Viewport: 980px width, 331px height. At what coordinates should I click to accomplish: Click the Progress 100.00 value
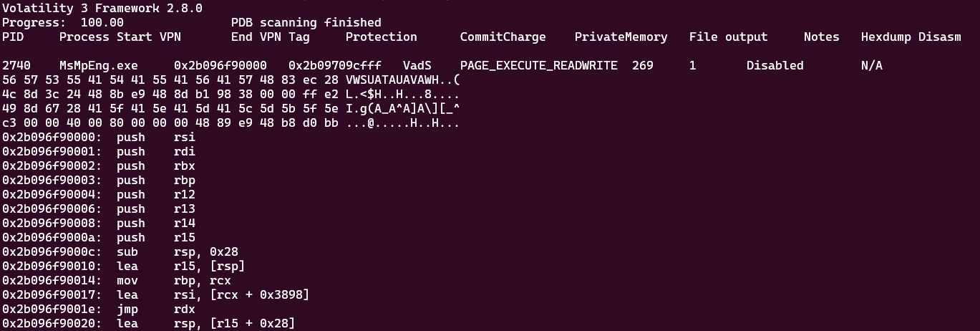102,23
